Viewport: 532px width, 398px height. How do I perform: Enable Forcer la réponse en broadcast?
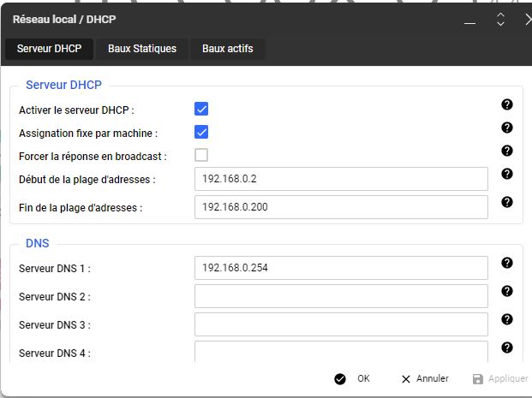201,155
